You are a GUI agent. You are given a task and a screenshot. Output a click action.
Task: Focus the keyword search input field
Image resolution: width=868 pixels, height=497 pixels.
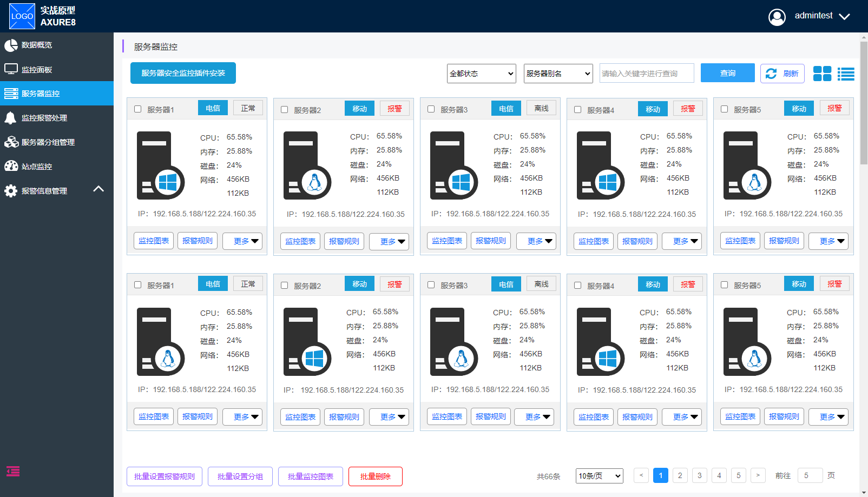point(647,74)
